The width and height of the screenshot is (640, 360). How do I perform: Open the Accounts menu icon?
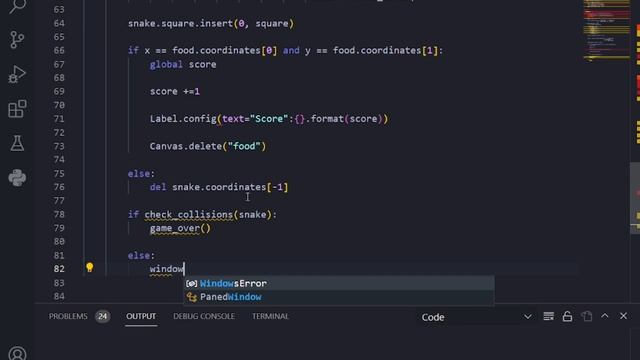point(17,353)
